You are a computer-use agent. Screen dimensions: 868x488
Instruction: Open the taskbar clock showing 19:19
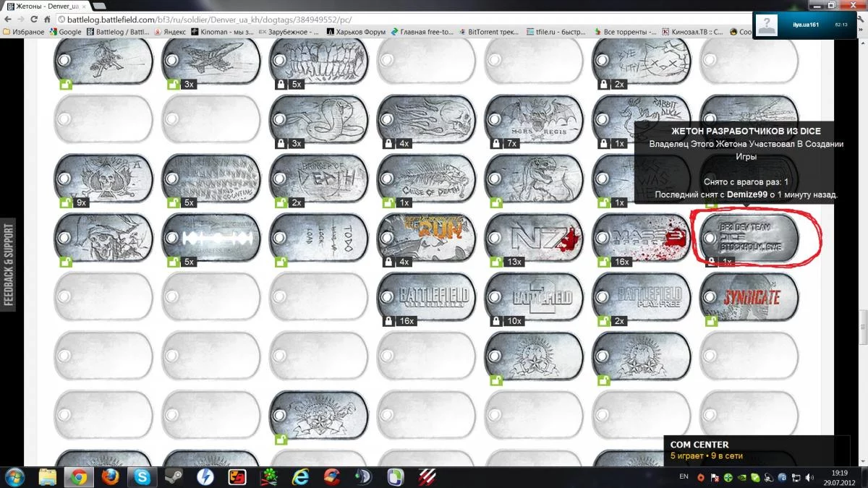[840, 477]
